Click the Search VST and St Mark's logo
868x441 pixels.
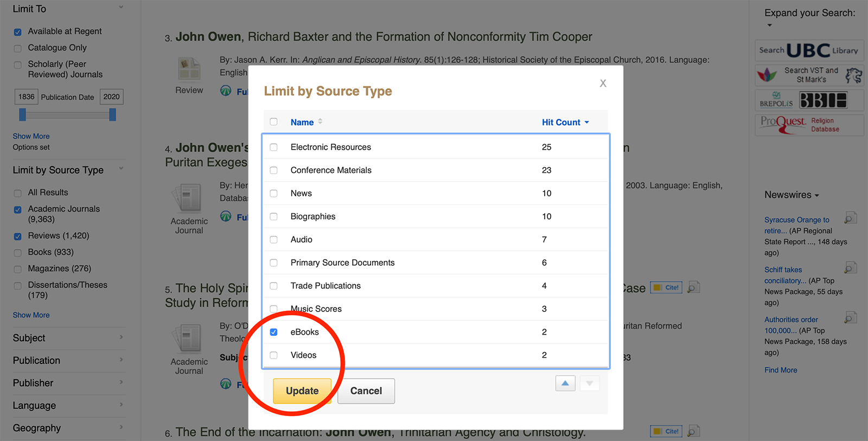click(808, 75)
